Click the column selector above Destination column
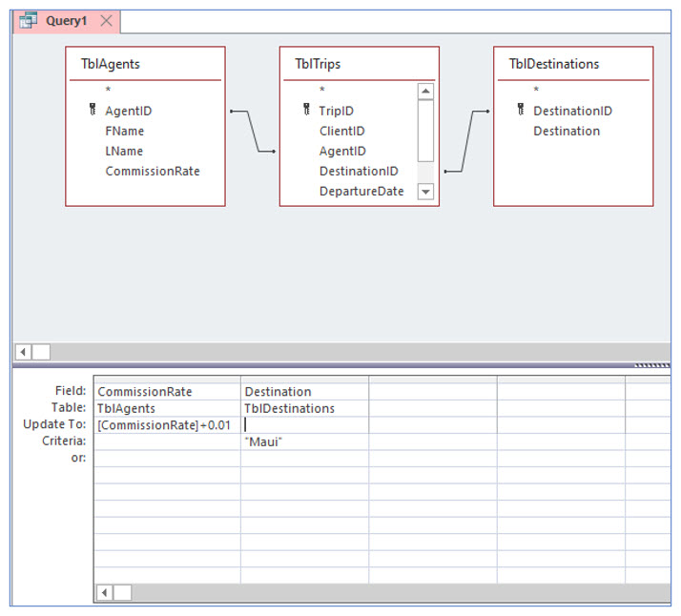 coord(304,380)
